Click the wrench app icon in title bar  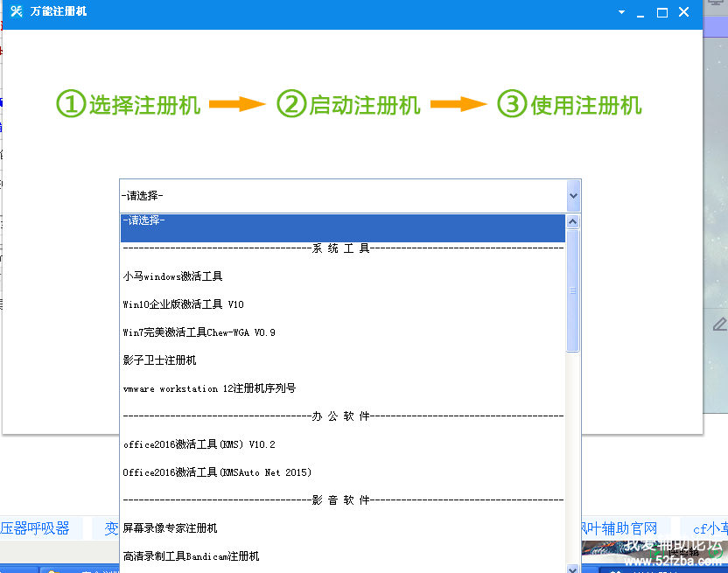click(16, 12)
